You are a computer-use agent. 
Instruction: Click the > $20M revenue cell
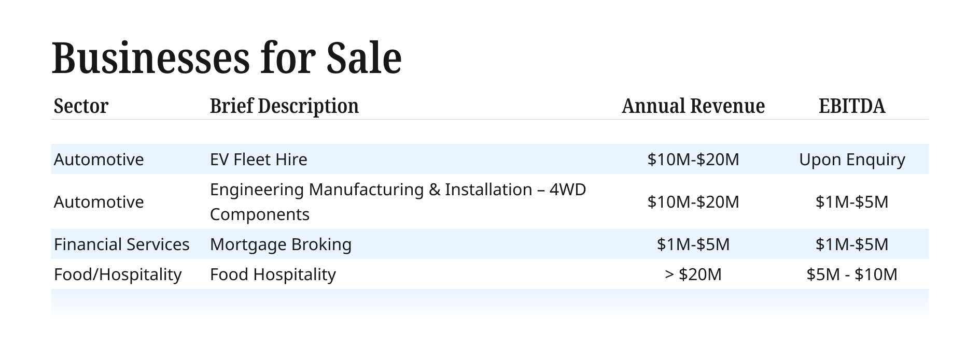[x=693, y=274]
